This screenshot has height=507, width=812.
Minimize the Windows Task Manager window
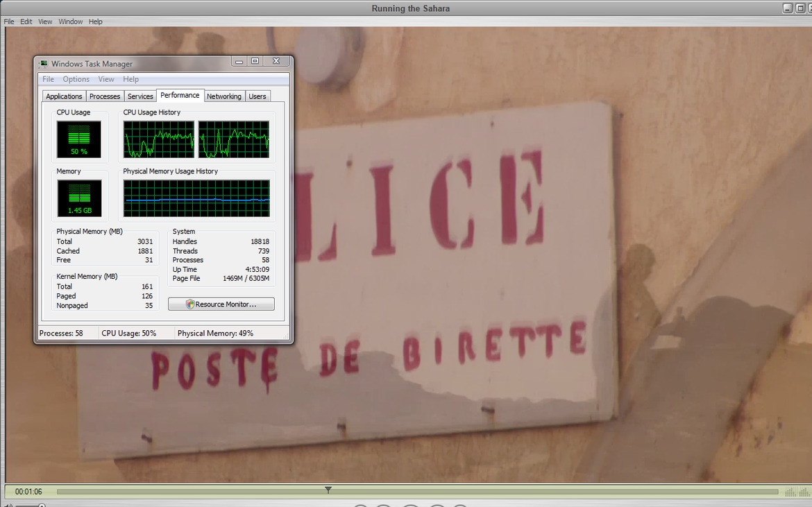[239, 61]
